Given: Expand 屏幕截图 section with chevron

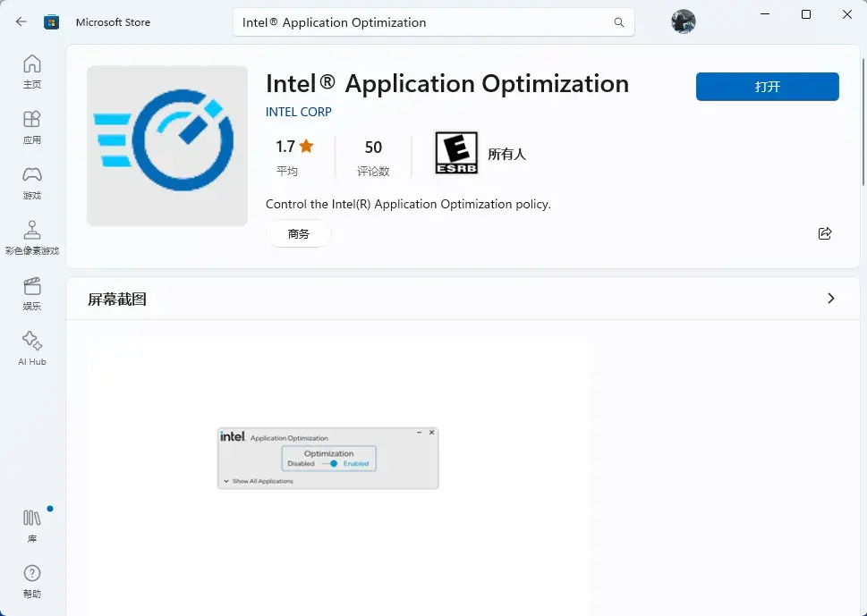Looking at the screenshot, I should (830, 299).
